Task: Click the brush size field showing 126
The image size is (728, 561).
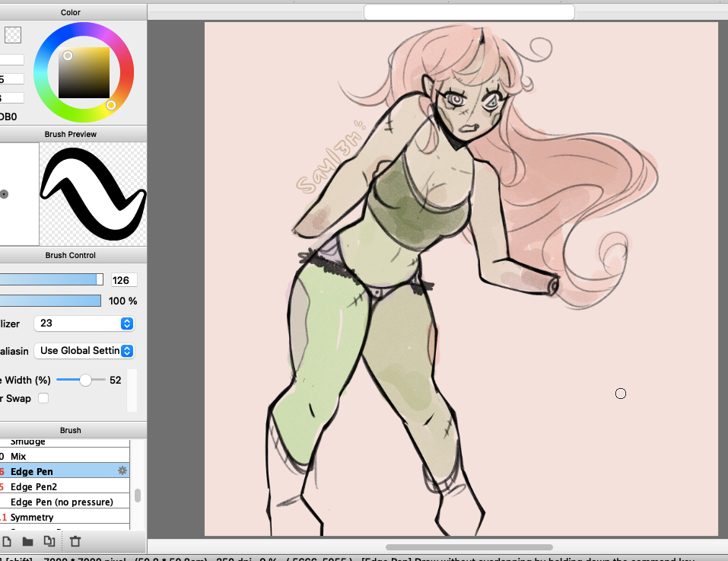Action: point(124,280)
